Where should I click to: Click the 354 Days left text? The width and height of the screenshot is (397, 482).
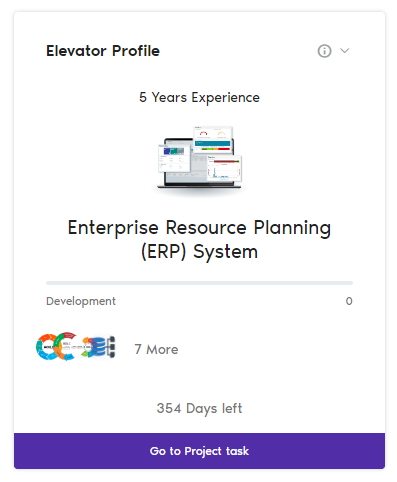(199, 408)
